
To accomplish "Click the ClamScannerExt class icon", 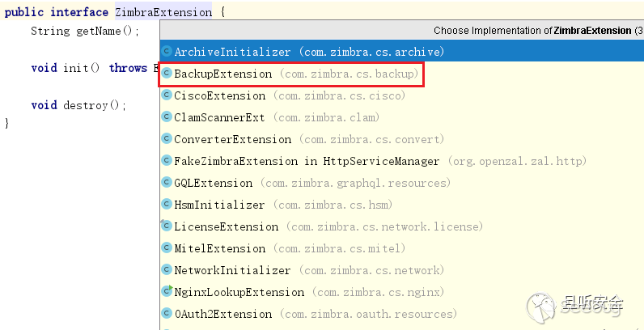I will coord(167,117).
